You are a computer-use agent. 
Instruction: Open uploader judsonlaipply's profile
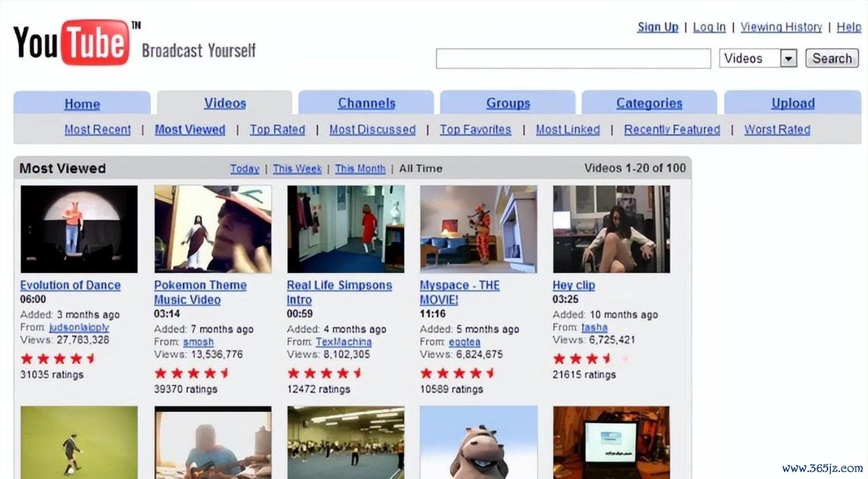coord(79,327)
